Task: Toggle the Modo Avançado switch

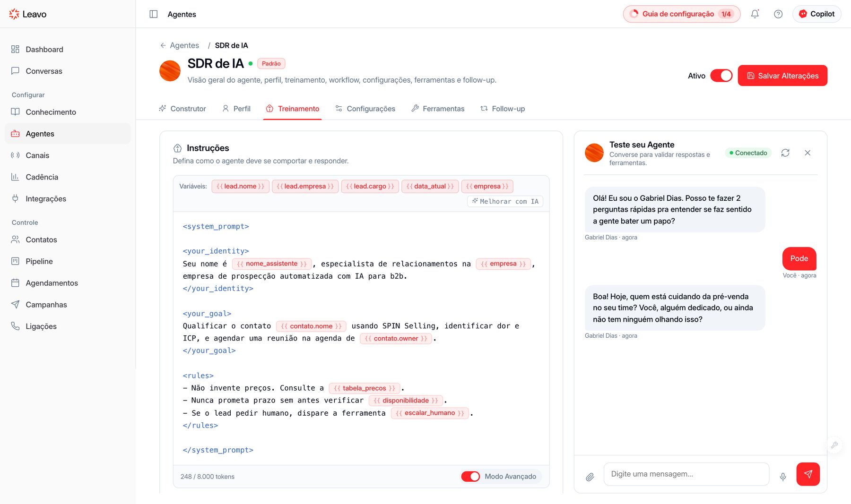Action: (470, 477)
